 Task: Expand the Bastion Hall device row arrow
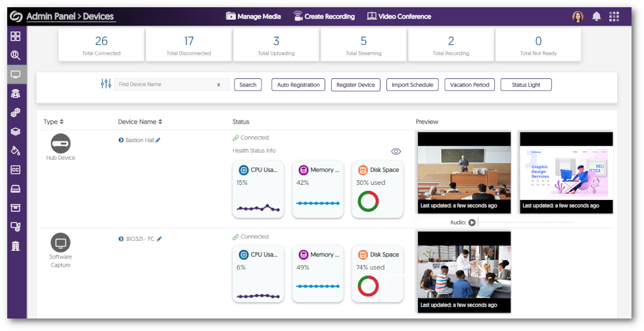click(121, 140)
